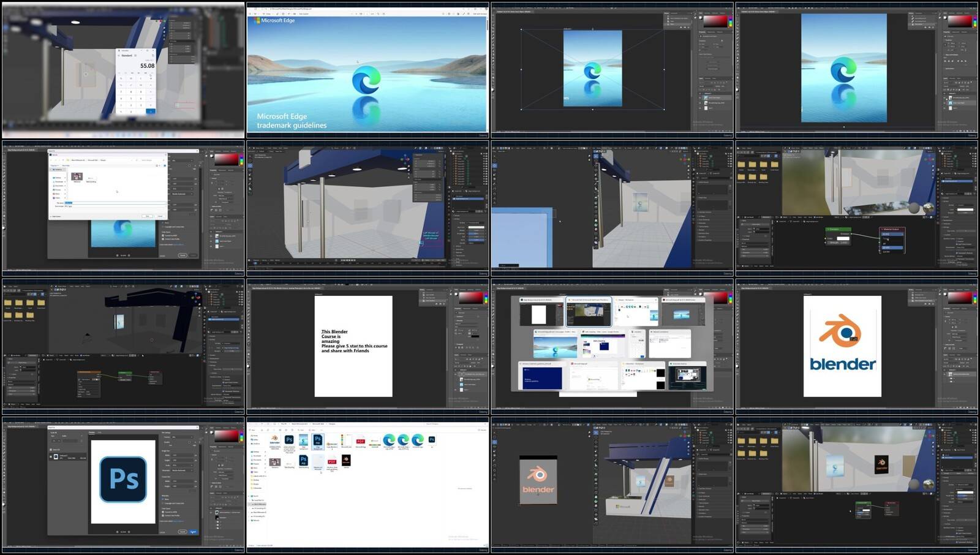Click the large Ps icon in export preview
Screen dimensions: 980x555
(x=123, y=479)
